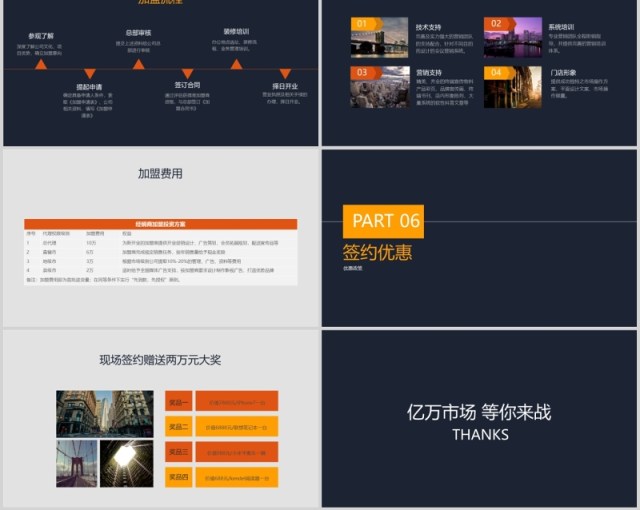Click the 签订合同 step heading
This screenshot has height=510, width=640.
tap(187, 85)
